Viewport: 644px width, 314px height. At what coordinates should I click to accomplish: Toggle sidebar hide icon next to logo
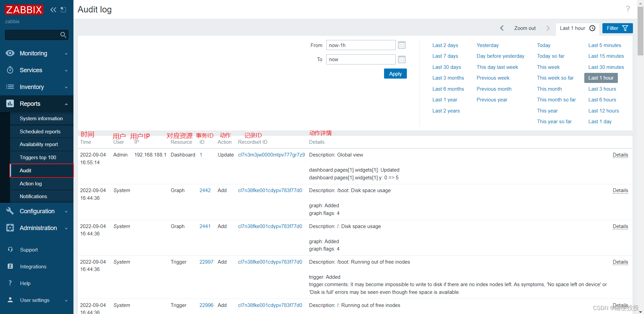63,10
